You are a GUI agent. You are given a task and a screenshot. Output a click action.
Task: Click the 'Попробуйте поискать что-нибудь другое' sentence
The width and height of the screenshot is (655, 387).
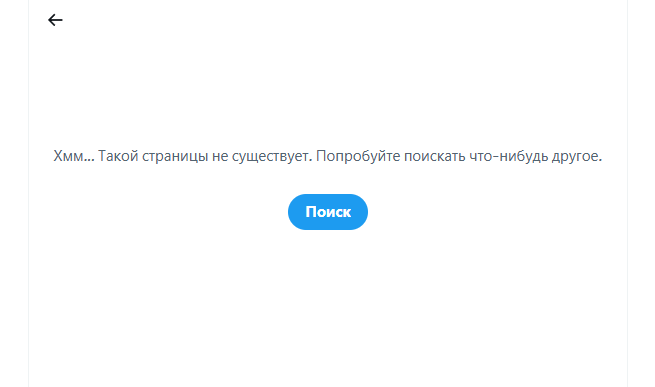[459, 156]
